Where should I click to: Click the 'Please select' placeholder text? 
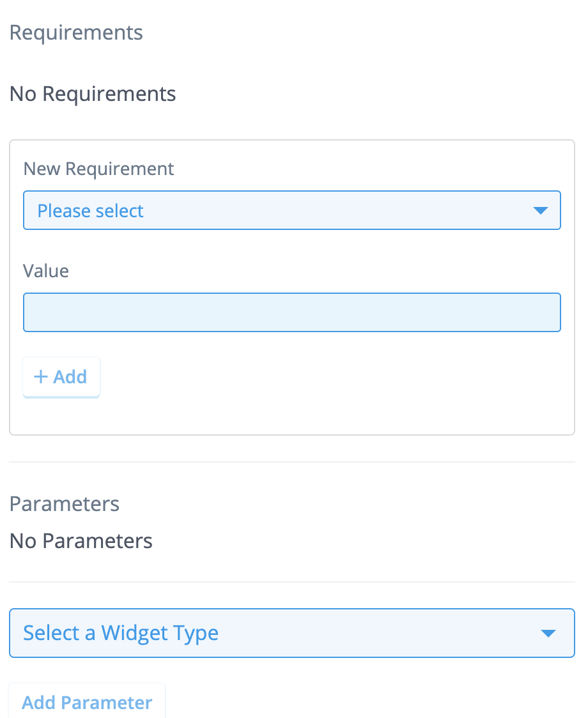90,211
